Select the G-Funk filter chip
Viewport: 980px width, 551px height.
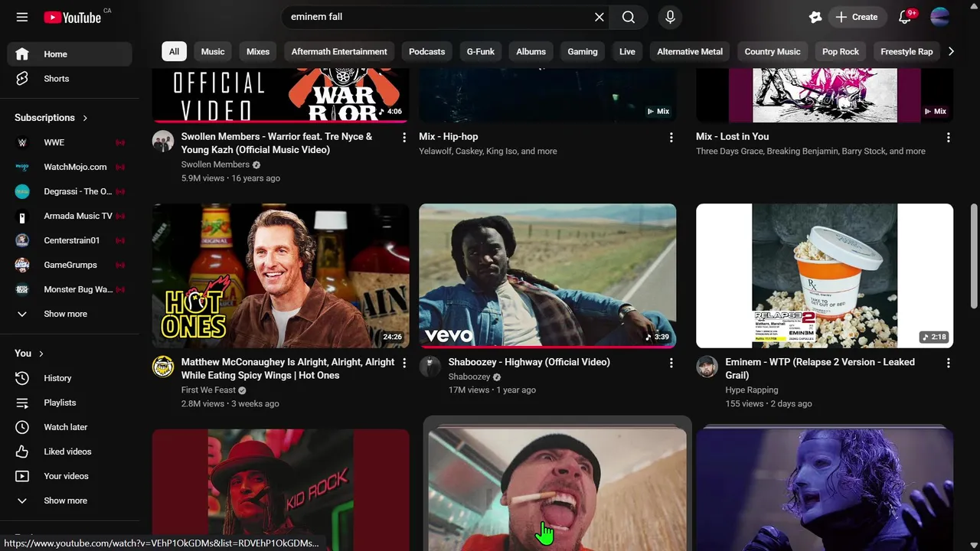(x=481, y=51)
